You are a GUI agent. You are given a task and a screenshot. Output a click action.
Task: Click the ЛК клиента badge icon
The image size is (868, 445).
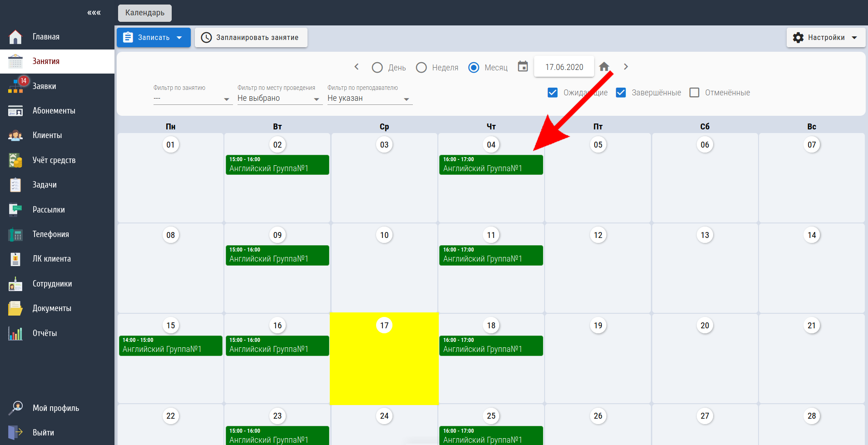pos(15,259)
